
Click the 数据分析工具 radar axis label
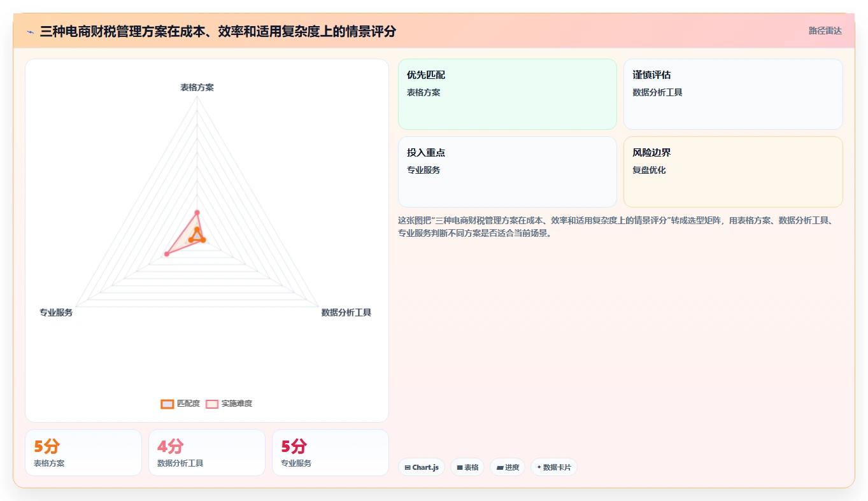pos(346,313)
